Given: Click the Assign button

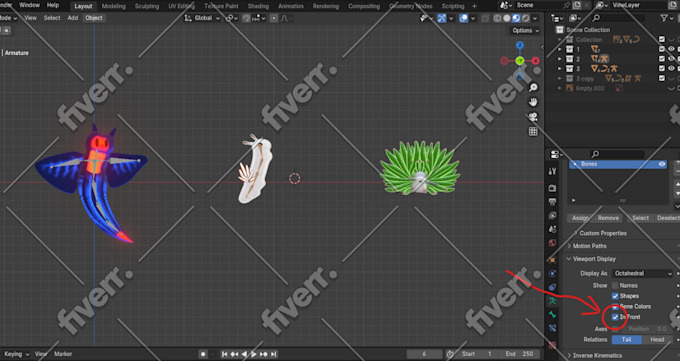Looking at the screenshot, I should coord(580,218).
